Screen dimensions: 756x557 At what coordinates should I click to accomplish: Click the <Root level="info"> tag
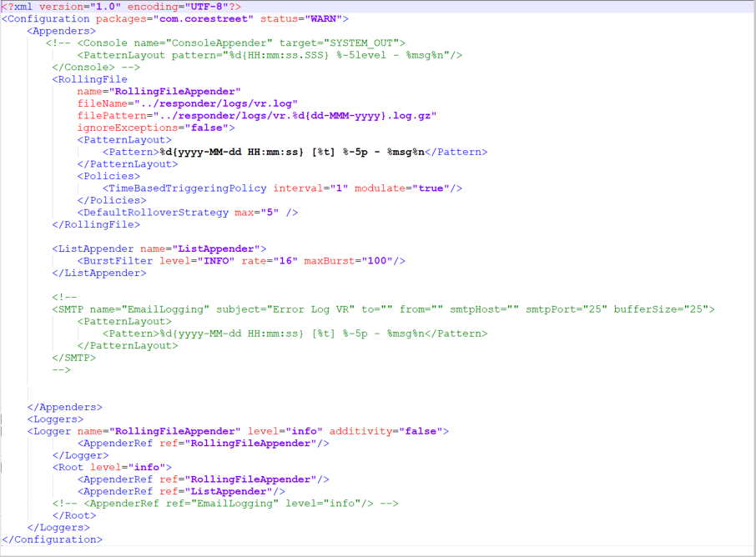(112, 467)
